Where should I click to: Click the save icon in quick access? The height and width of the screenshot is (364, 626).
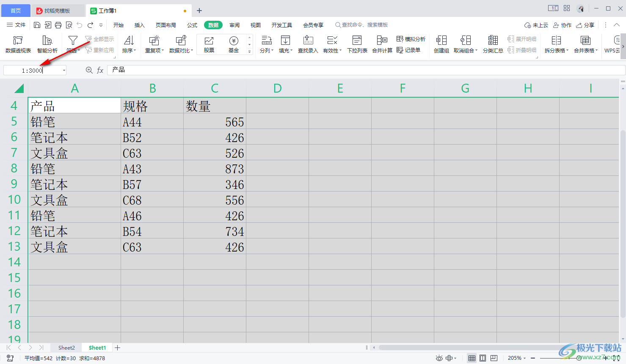point(37,25)
